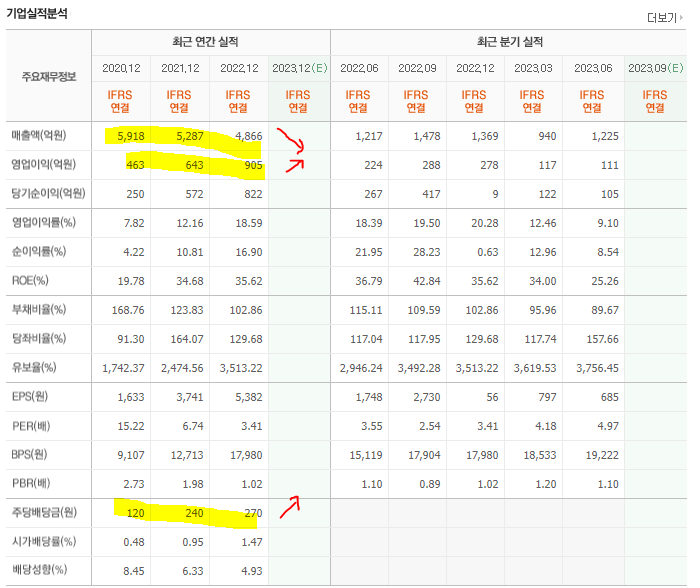Viewport: 700px width, 588px height.
Task: Click the 1,217 quarterly revenue value
Action: (x=369, y=136)
